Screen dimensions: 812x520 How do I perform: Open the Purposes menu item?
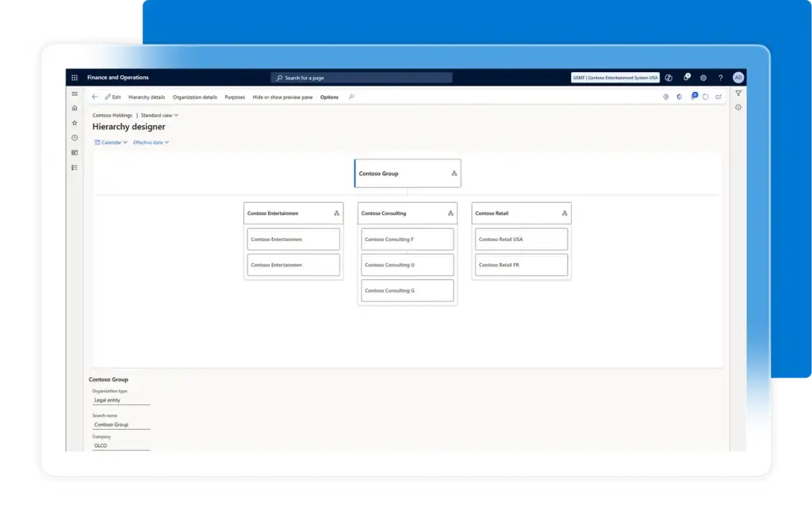pyautogui.click(x=235, y=97)
